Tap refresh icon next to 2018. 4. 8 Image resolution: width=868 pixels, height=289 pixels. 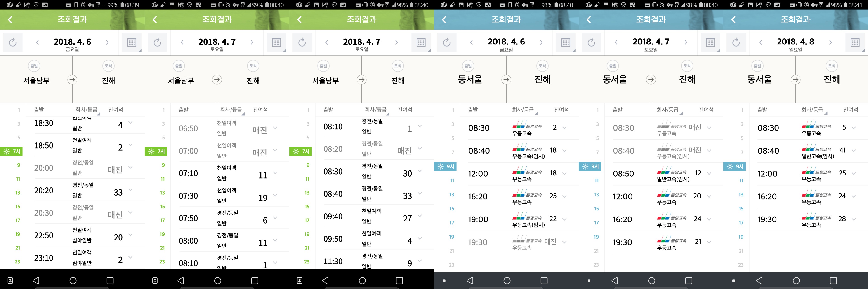tap(736, 43)
